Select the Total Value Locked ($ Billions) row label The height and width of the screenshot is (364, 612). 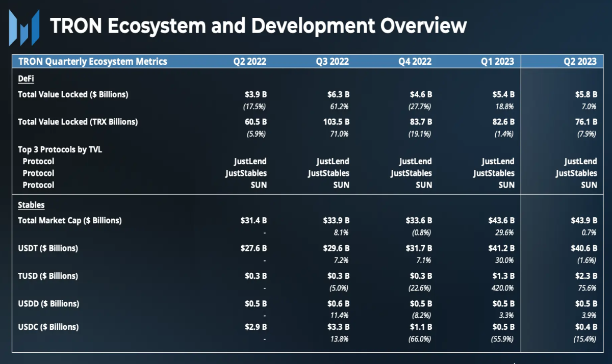click(x=73, y=94)
